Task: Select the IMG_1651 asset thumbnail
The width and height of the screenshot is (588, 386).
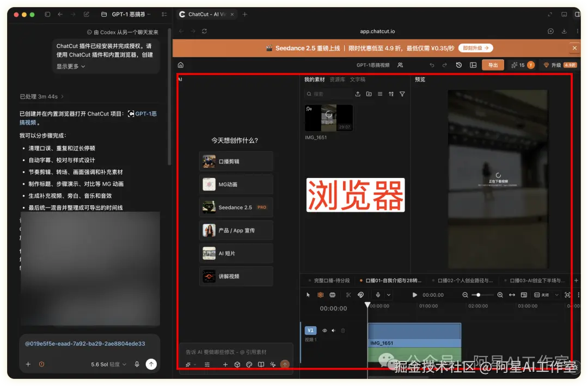Action: [329, 118]
